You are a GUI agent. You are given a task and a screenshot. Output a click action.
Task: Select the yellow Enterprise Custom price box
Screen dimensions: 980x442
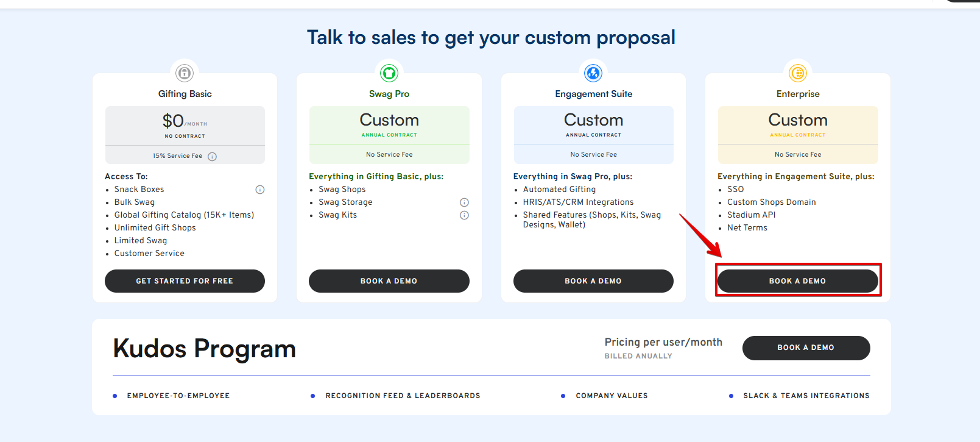(798, 125)
